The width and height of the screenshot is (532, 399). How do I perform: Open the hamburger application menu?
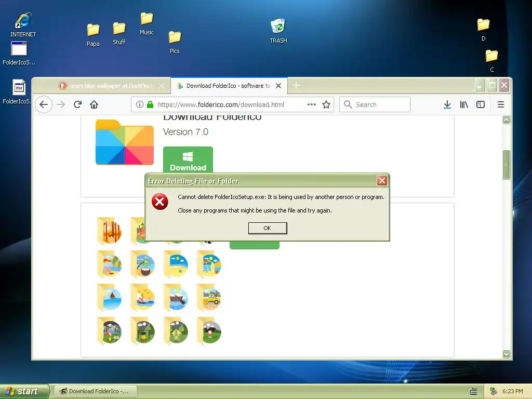pyautogui.click(x=500, y=104)
